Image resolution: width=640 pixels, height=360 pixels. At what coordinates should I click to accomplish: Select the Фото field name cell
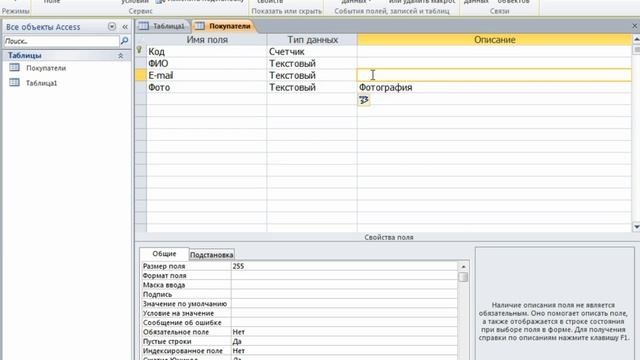point(207,87)
